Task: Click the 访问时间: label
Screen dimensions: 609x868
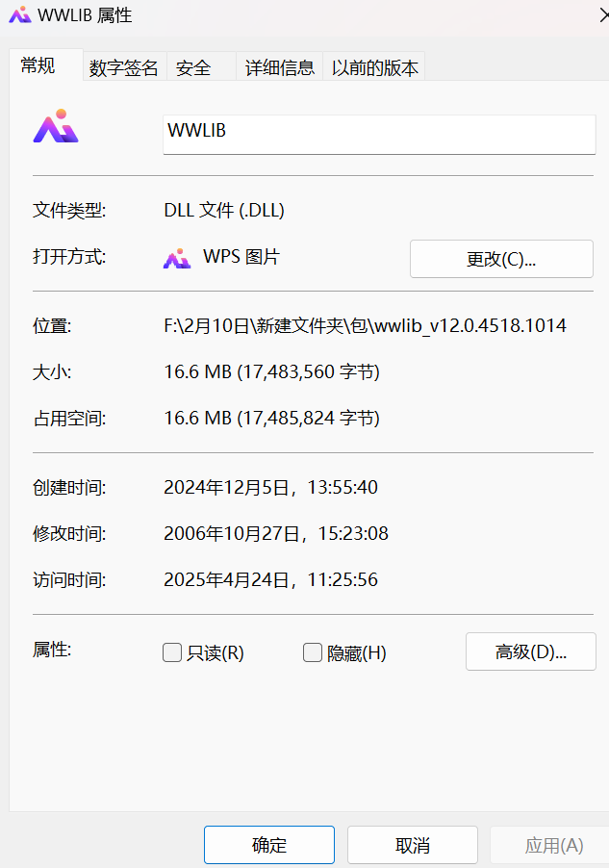Action: [x=69, y=580]
